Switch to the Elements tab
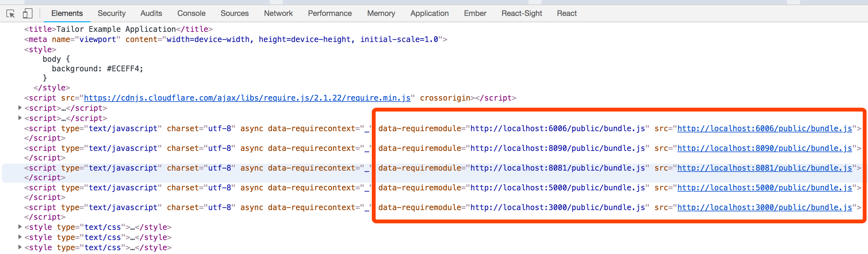Viewport: 868px width, 254px height. click(x=67, y=13)
